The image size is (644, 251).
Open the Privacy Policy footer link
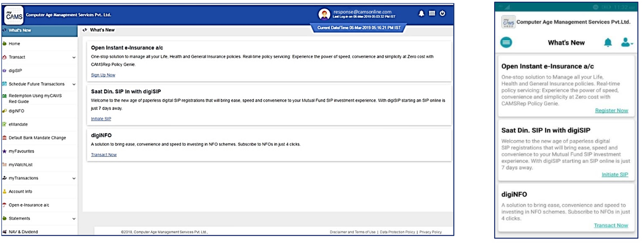(x=430, y=232)
